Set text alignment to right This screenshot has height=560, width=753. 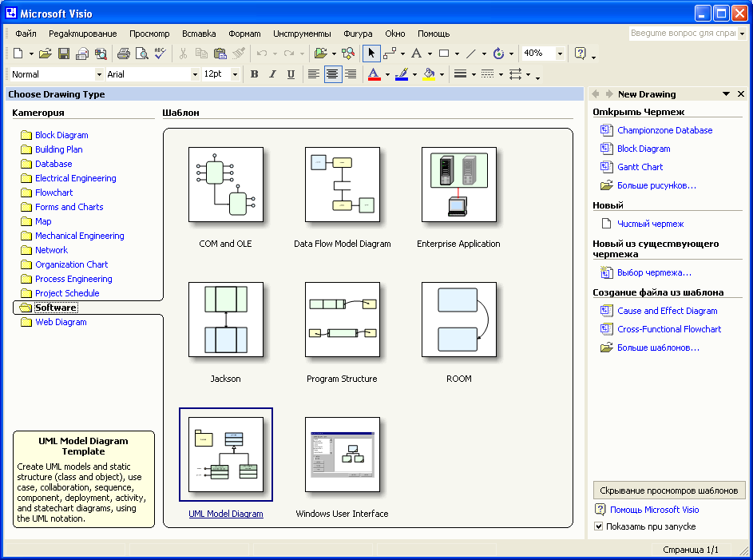pos(351,74)
